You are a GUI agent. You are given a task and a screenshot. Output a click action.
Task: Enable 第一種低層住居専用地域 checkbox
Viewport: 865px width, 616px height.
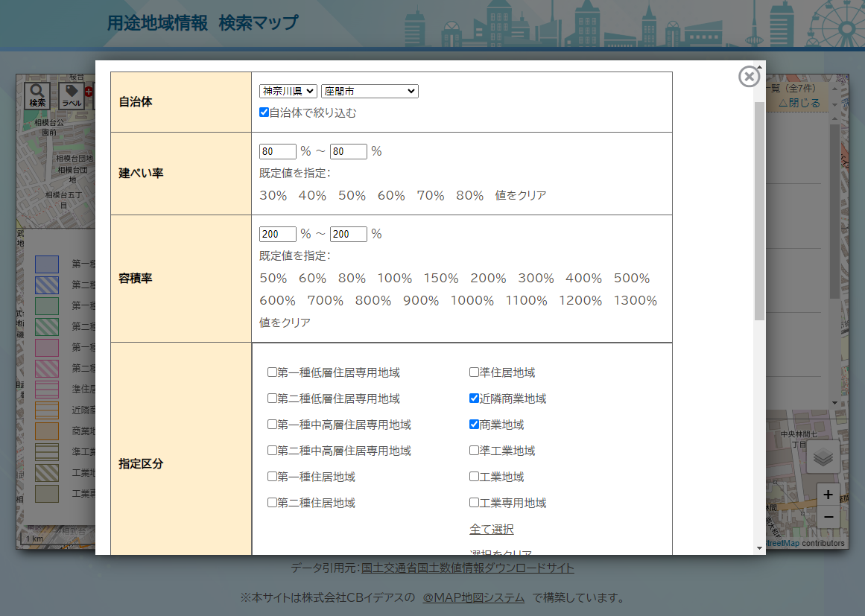(272, 372)
